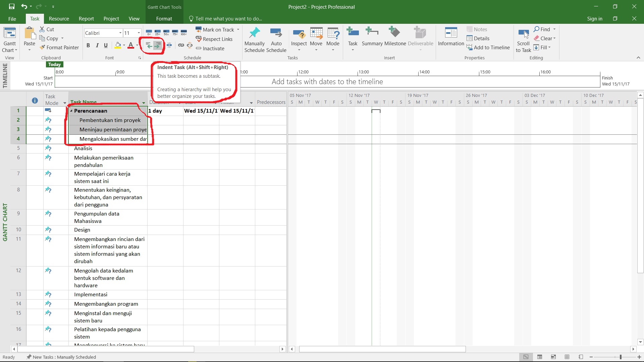This screenshot has width=644, height=362.
Task: Undo the last action
Action: pyautogui.click(x=24, y=6)
